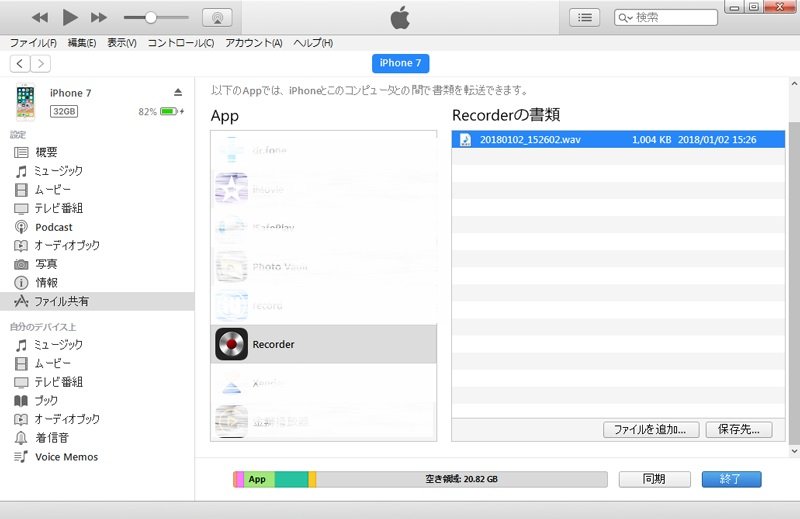Click the 保存先... button

pyautogui.click(x=739, y=430)
